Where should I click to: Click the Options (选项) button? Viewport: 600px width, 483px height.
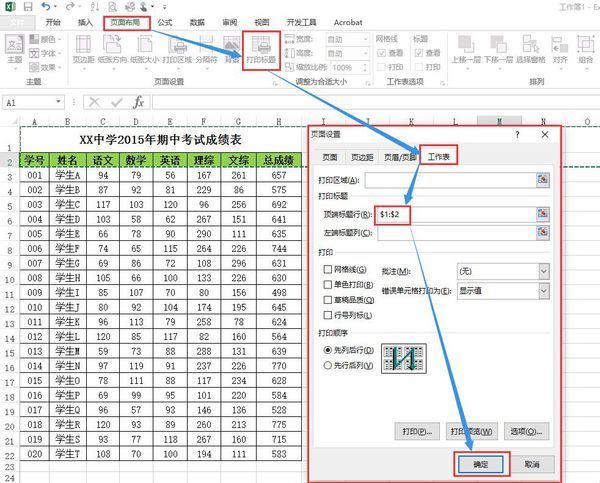tap(526, 431)
